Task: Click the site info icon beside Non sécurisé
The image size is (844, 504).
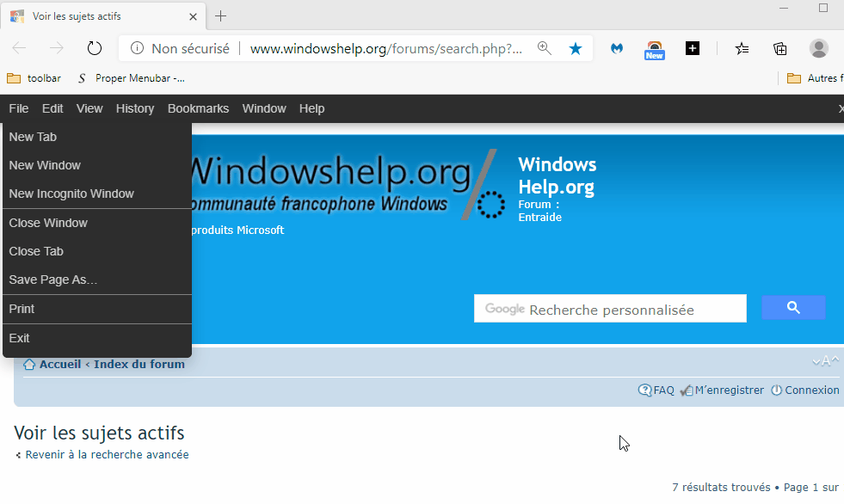Action: [138, 48]
